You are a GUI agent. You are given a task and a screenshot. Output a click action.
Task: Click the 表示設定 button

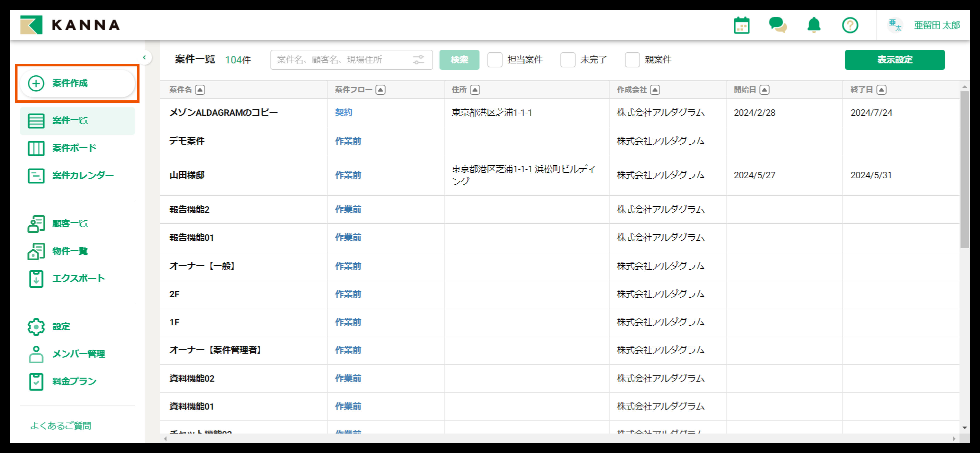(x=895, y=60)
